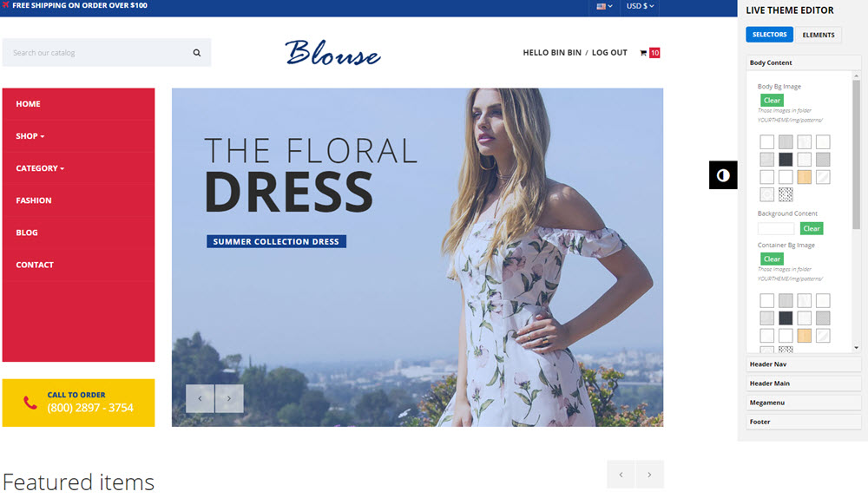Expand the Header Nav section
868x498 pixels.
[803, 364]
